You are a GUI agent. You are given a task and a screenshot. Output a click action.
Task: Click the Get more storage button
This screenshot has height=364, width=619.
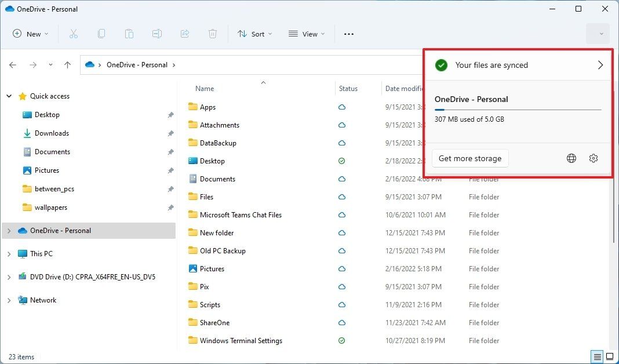(470, 158)
